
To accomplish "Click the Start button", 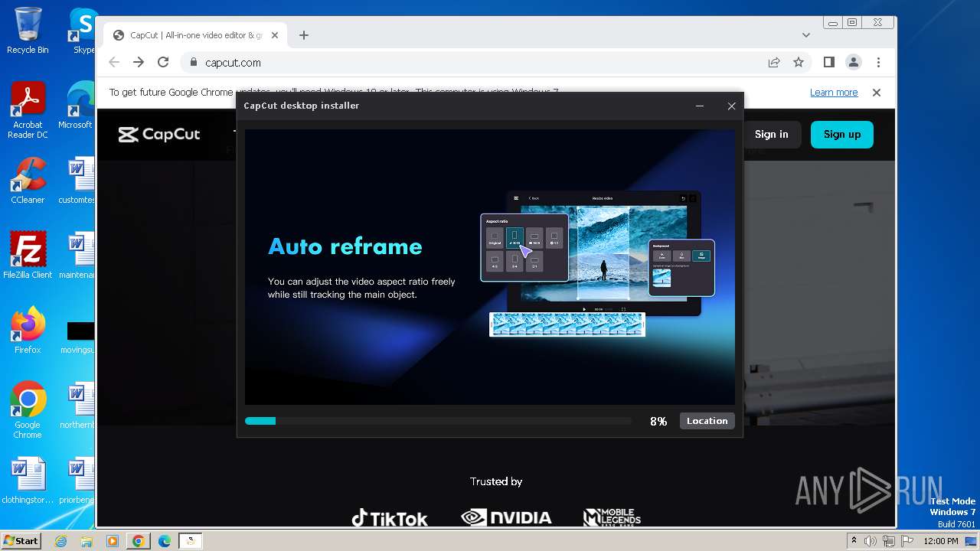I will [21, 541].
